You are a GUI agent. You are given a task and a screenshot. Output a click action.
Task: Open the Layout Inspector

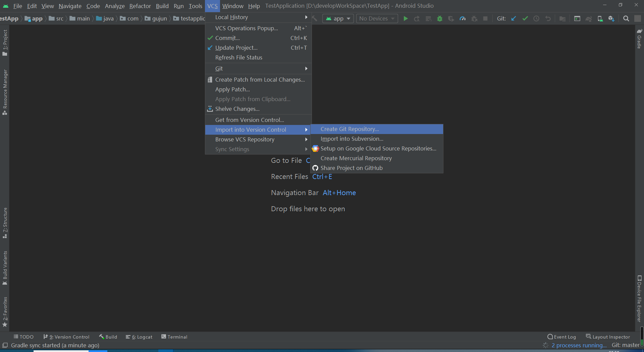(x=608, y=337)
